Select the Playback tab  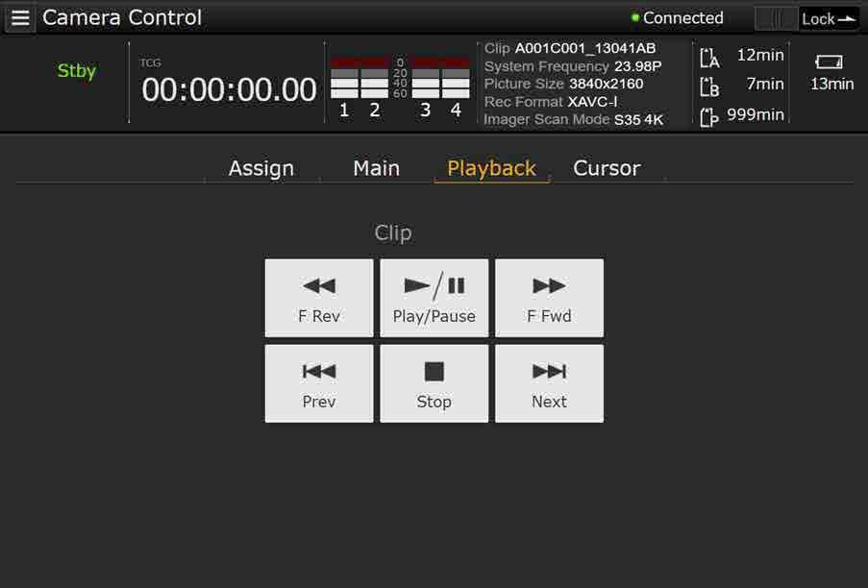pos(491,168)
